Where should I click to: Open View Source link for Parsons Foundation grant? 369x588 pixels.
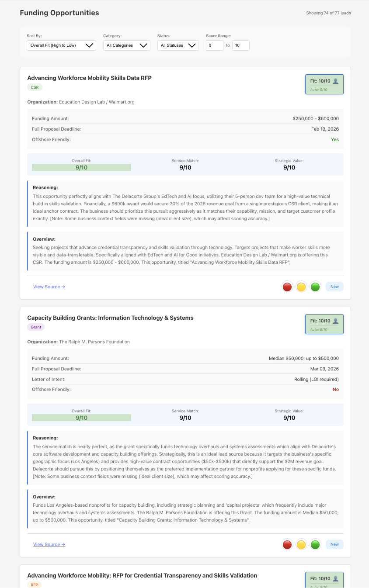(x=49, y=545)
